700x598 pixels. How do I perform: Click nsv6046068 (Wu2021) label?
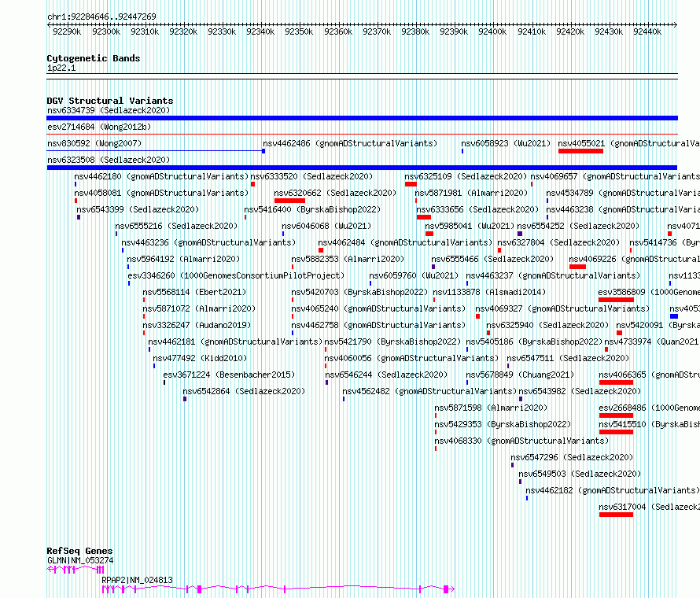(326, 226)
